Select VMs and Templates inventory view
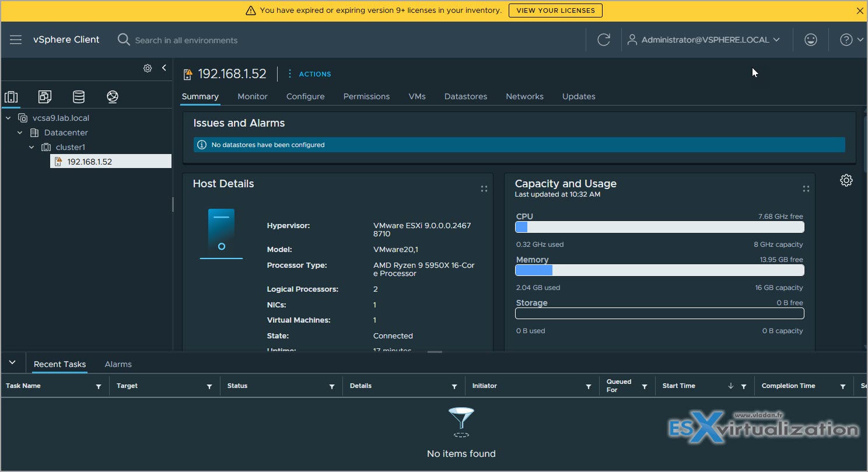The image size is (868, 472). [x=44, y=97]
